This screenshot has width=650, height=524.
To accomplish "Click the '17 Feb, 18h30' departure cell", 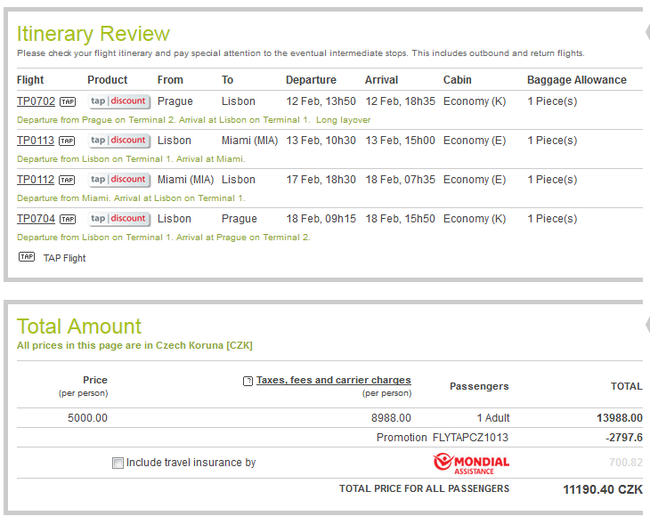I will click(x=321, y=180).
